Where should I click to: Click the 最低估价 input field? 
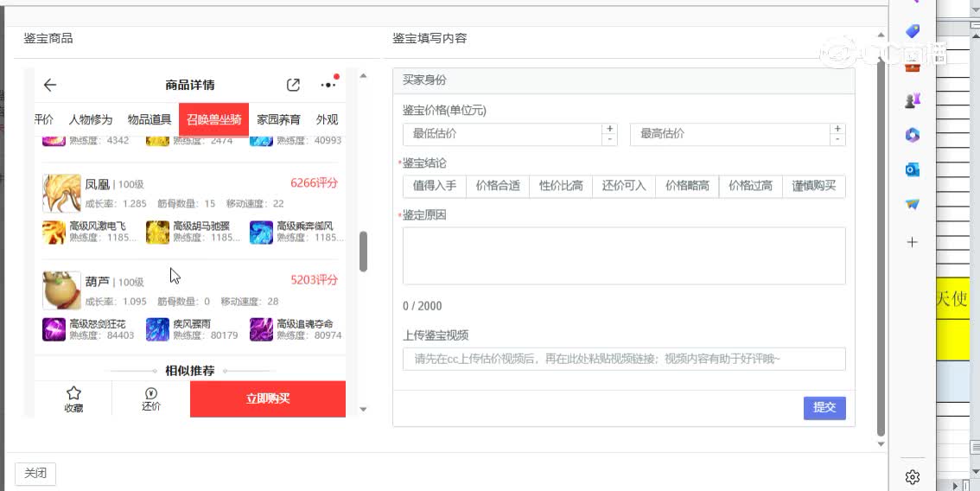502,134
